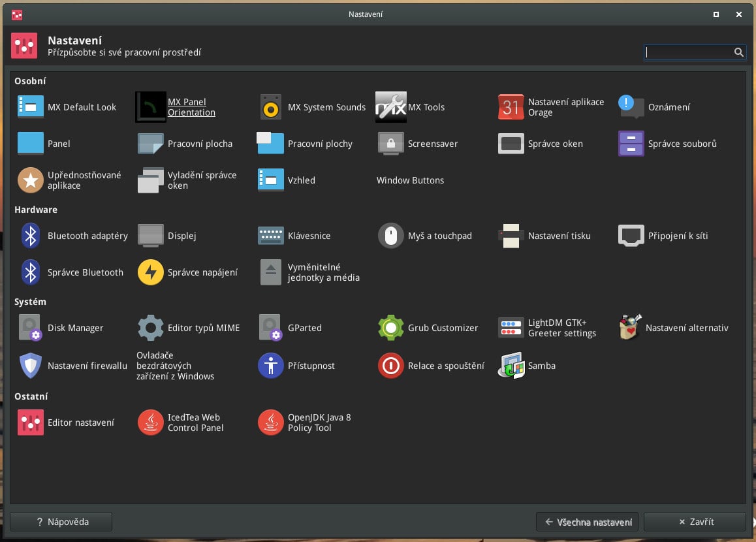The width and height of the screenshot is (756, 542).
Task: Open Přístupnost accessibility settings
Action: click(271, 366)
